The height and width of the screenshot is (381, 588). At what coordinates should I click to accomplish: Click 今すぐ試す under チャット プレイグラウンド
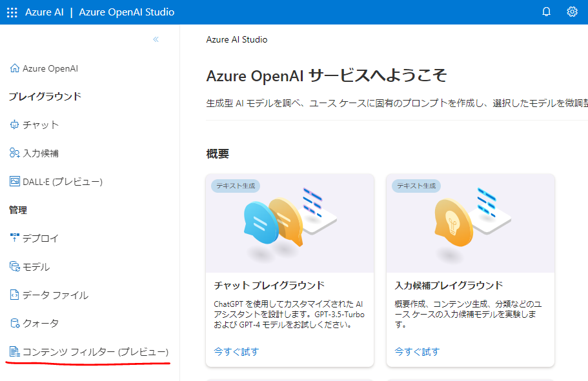pyautogui.click(x=236, y=351)
